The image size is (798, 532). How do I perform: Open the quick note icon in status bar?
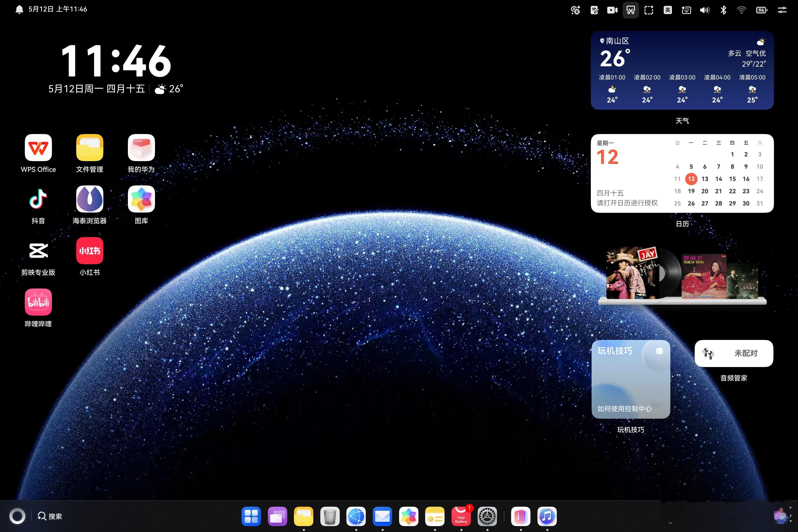[x=594, y=10]
